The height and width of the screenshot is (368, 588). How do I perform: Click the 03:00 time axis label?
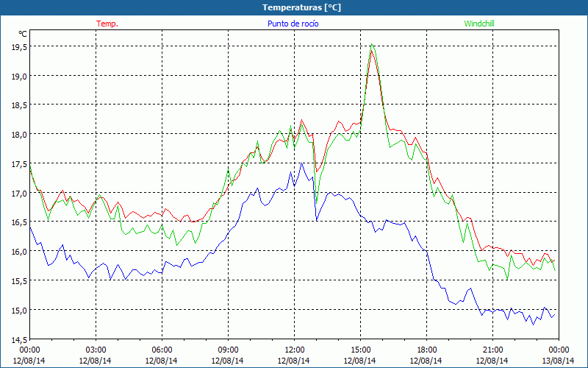[x=96, y=350]
